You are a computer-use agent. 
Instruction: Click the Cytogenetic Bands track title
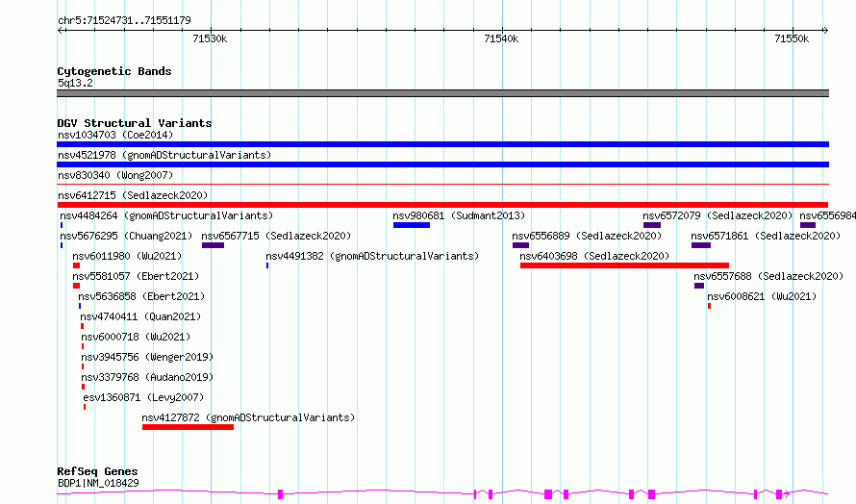(114, 71)
